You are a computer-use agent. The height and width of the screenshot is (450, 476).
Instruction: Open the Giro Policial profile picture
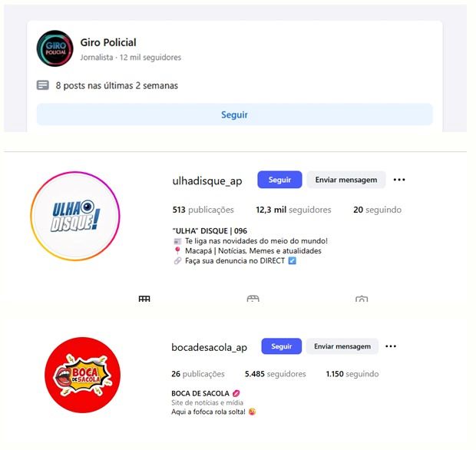55,48
